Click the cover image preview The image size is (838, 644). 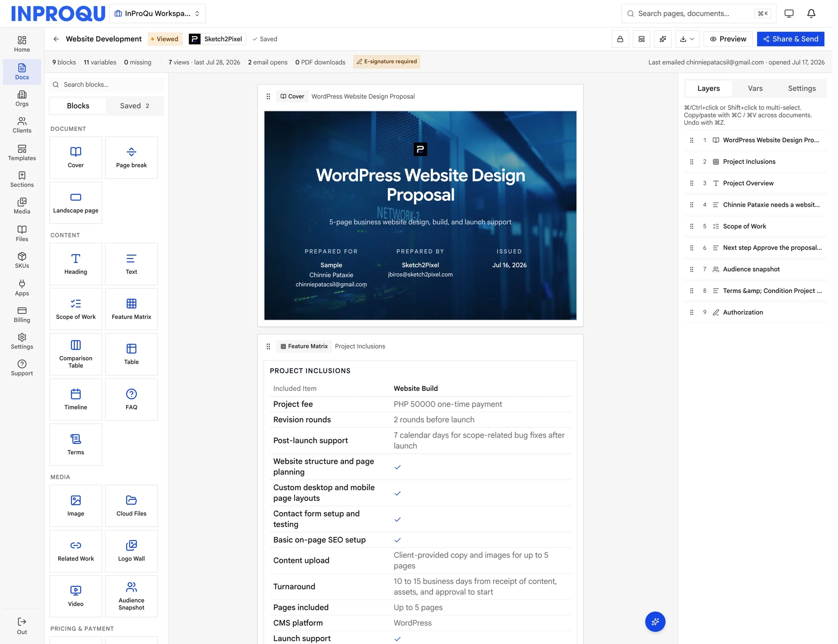(420, 215)
